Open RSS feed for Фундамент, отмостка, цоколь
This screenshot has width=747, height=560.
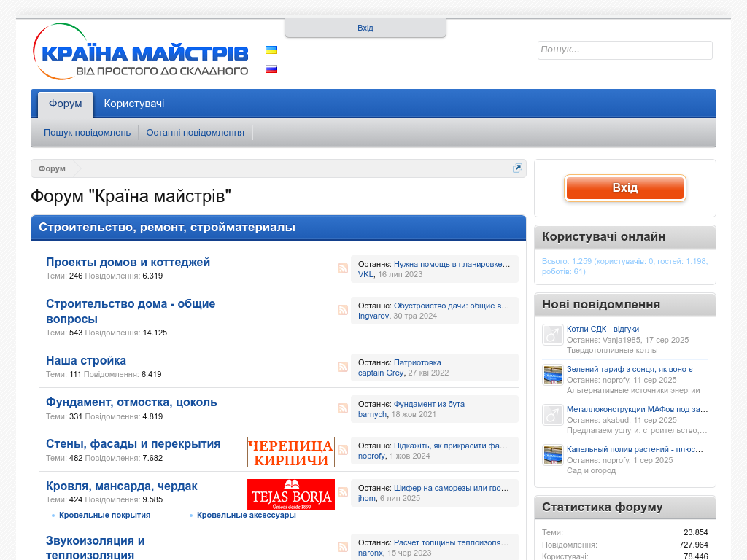tap(343, 408)
